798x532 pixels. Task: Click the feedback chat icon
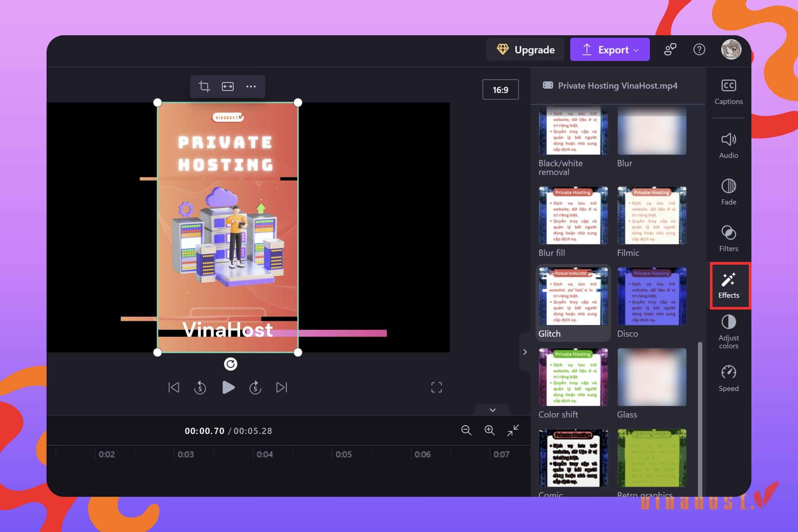tap(670, 50)
